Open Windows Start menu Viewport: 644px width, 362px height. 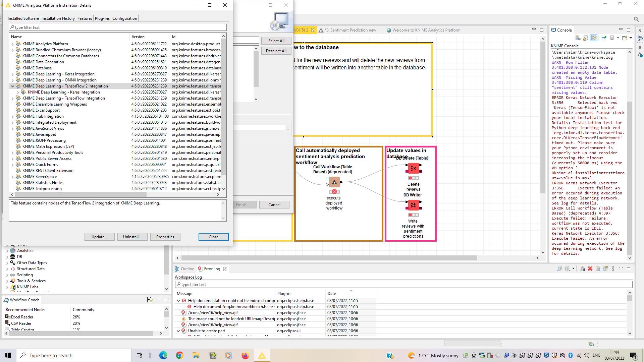tap(8, 355)
